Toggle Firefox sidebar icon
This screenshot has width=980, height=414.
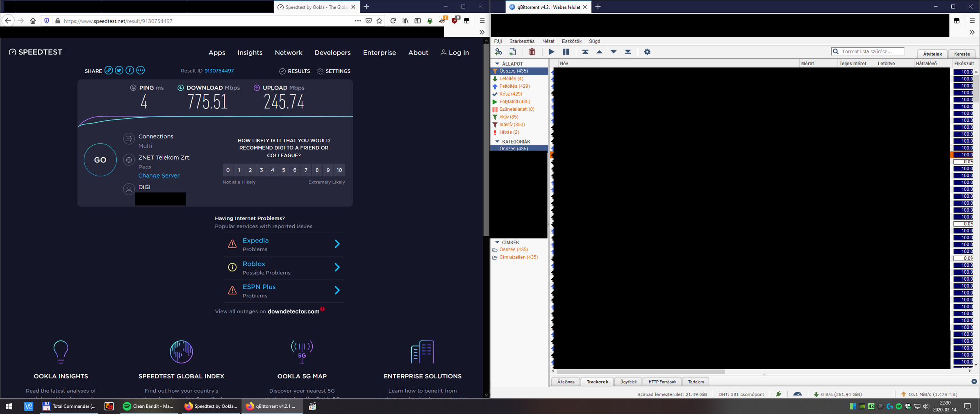(x=418, y=21)
